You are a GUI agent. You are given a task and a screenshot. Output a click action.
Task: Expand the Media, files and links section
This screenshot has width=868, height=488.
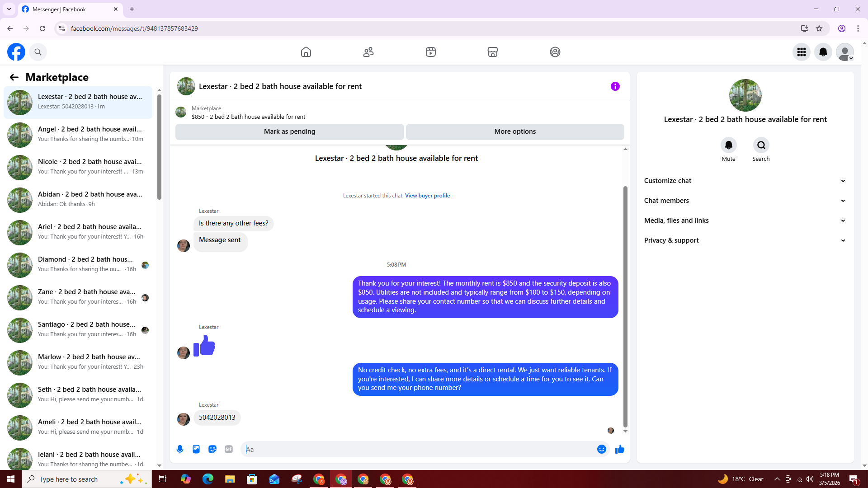pyautogui.click(x=744, y=221)
